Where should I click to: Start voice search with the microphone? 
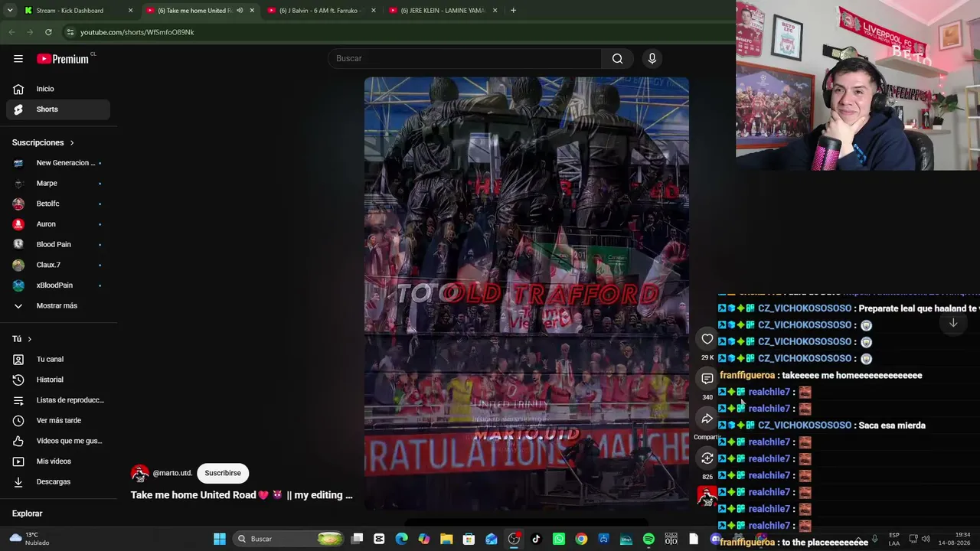[652, 58]
